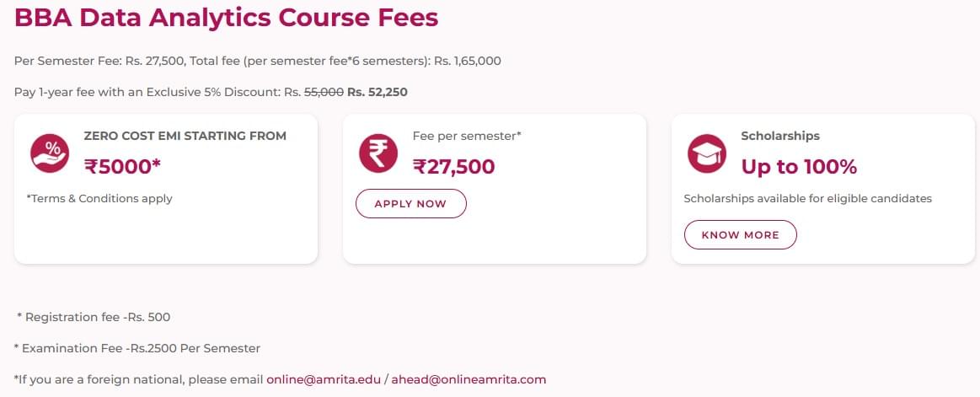
Task: Open the KNOW MORE scholarships button
Action: (740, 235)
